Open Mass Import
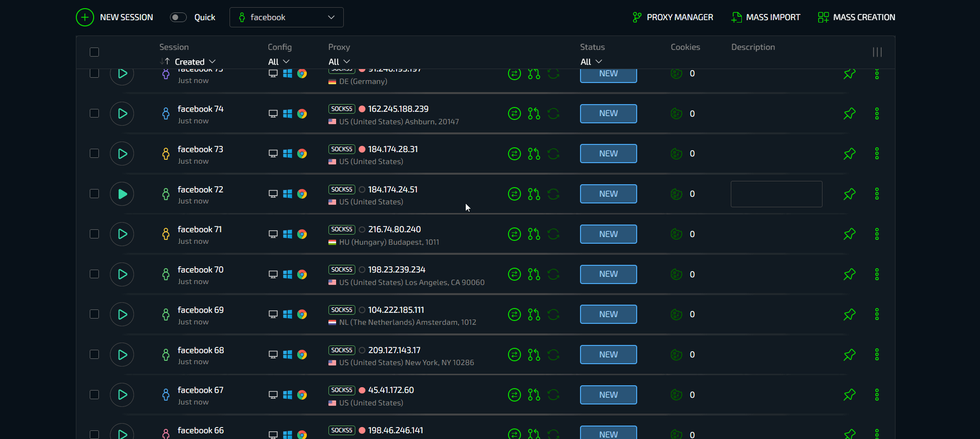 (765, 17)
